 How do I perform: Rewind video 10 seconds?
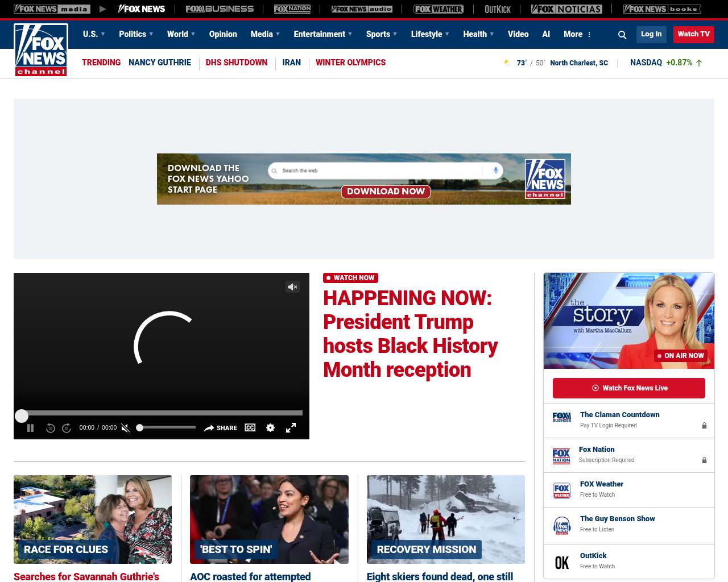point(51,428)
